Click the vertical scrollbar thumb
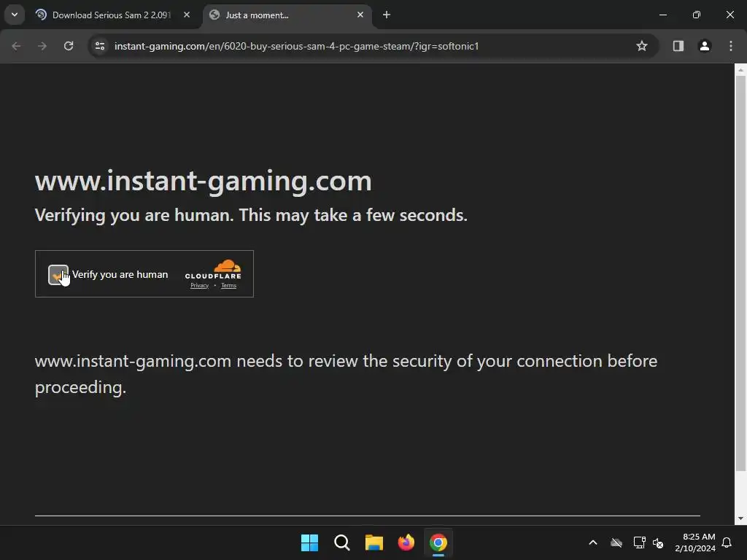 tap(740, 274)
